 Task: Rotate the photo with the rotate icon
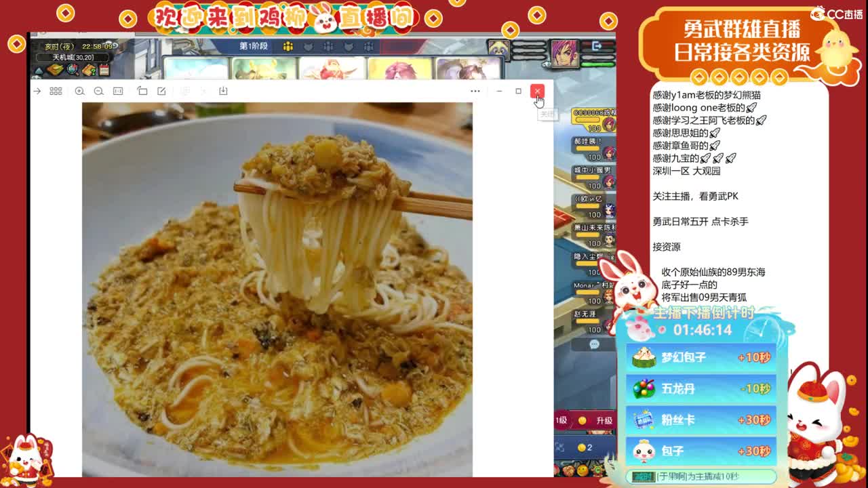(142, 91)
